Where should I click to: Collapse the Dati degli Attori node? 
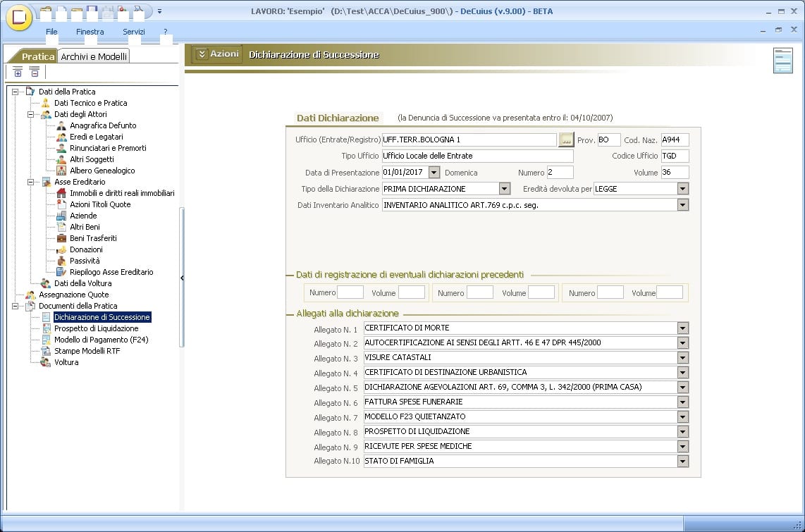(x=30, y=114)
